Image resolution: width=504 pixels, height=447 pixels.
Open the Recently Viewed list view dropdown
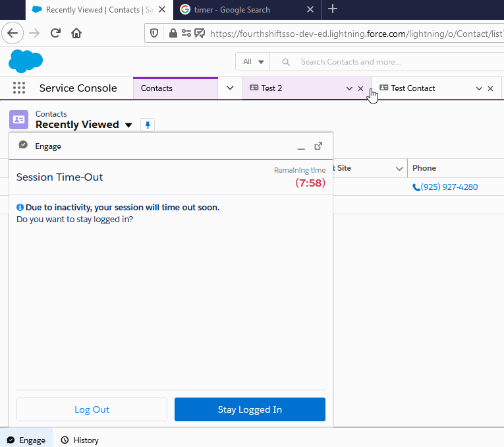pos(128,125)
